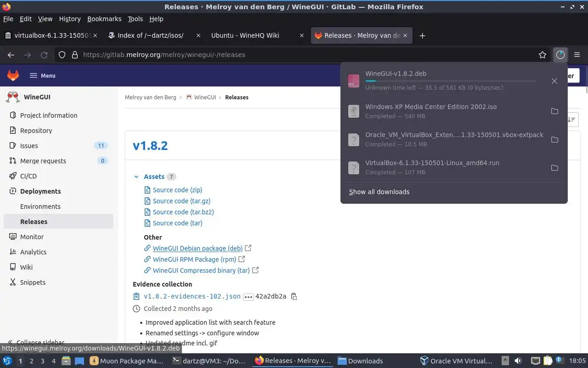Screen dimensions: 588x368
Task: Close the Ubuntu - WineHQ Wiki tab
Action: point(302,35)
